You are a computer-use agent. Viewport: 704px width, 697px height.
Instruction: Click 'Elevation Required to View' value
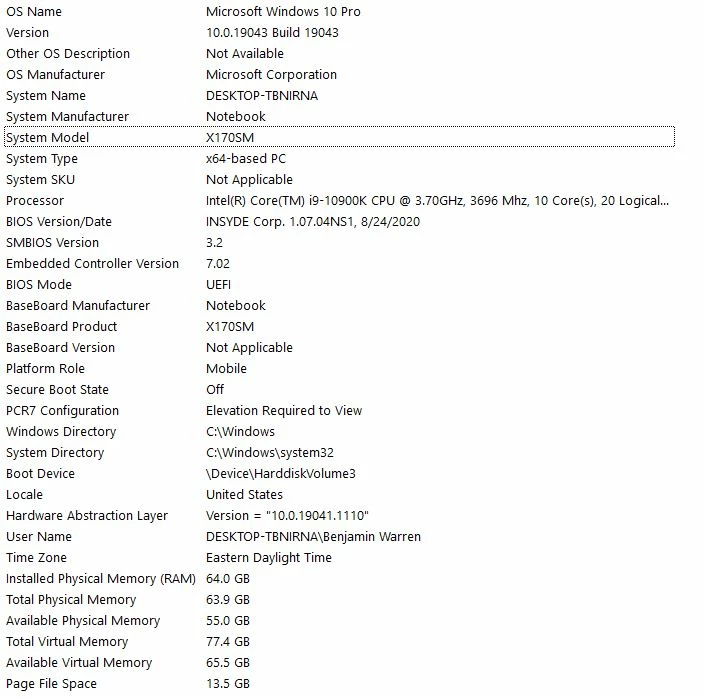(x=284, y=411)
